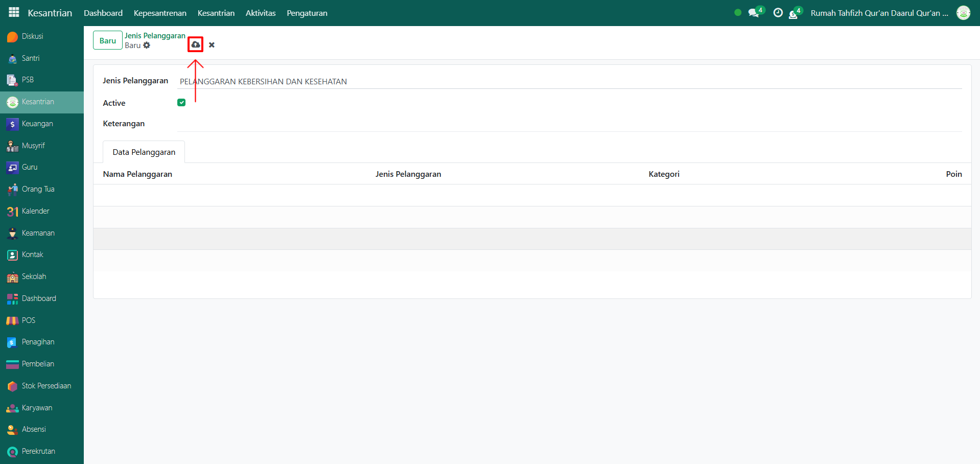980x464 pixels.
Task: Open the conversations messages icon
Action: tap(754, 13)
